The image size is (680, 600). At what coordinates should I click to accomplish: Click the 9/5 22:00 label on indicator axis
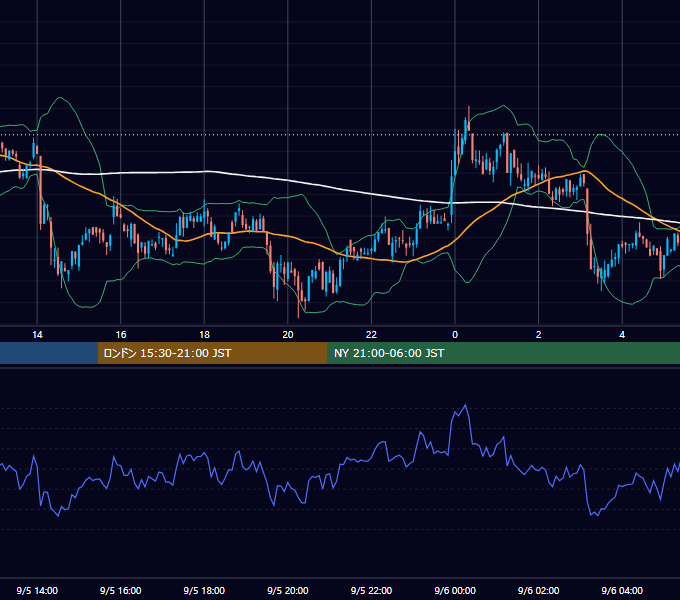(371, 590)
